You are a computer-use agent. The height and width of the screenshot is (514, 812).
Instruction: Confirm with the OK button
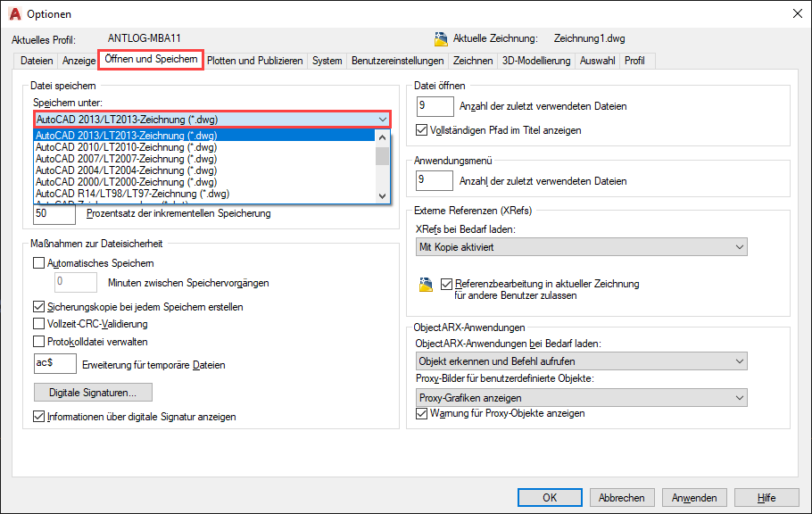[550, 497]
